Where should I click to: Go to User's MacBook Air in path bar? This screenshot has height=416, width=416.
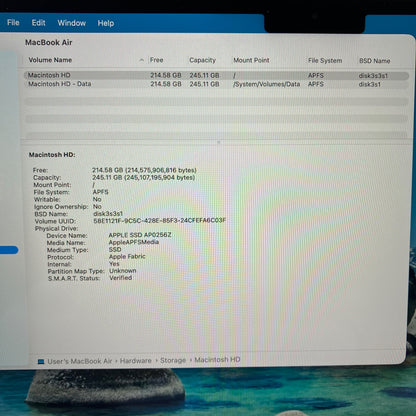(x=80, y=361)
